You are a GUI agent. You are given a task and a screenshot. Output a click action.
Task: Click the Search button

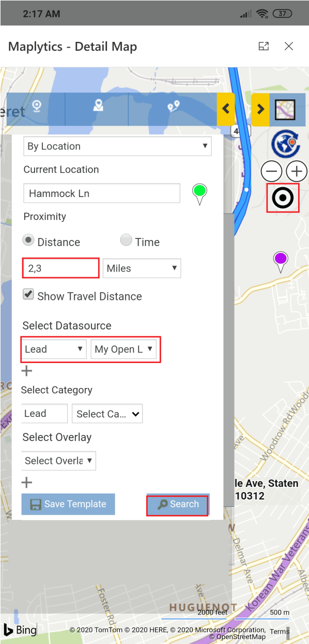(x=178, y=504)
